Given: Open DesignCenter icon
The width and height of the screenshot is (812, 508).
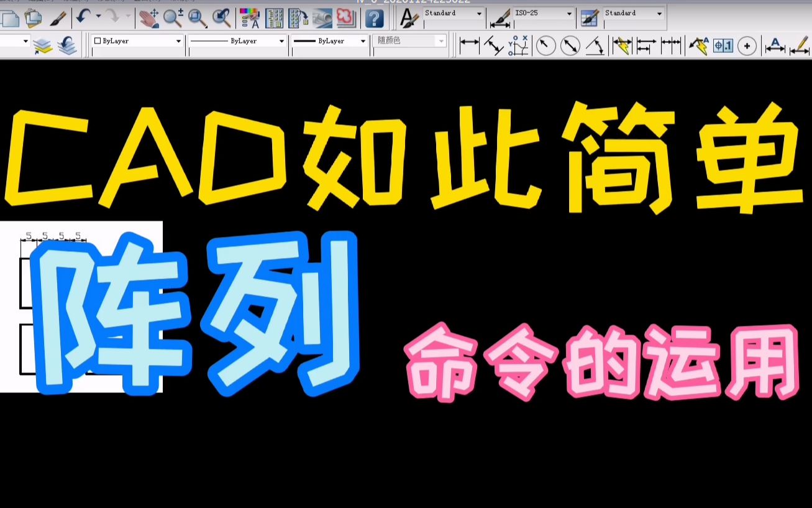Looking at the screenshot, I should point(275,19).
